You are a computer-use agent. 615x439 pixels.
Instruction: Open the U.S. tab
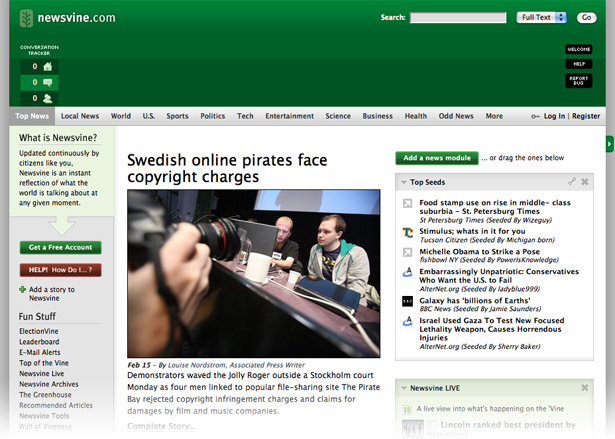pyautogui.click(x=149, y=116)
